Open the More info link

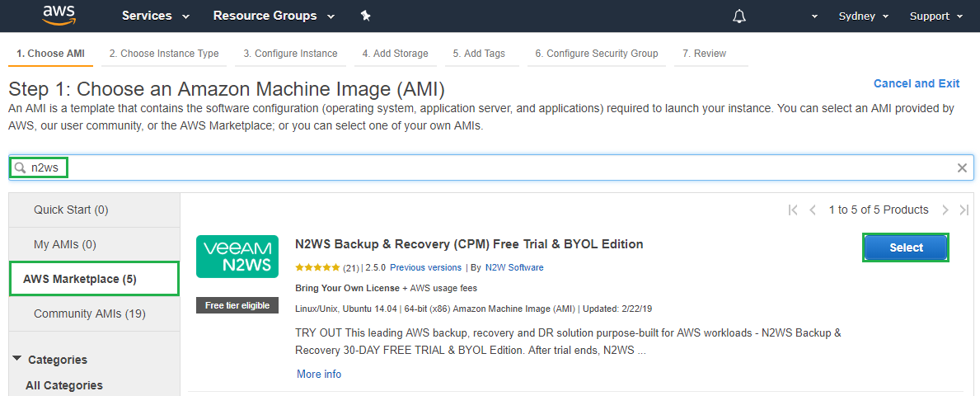[x=319, y=374]
